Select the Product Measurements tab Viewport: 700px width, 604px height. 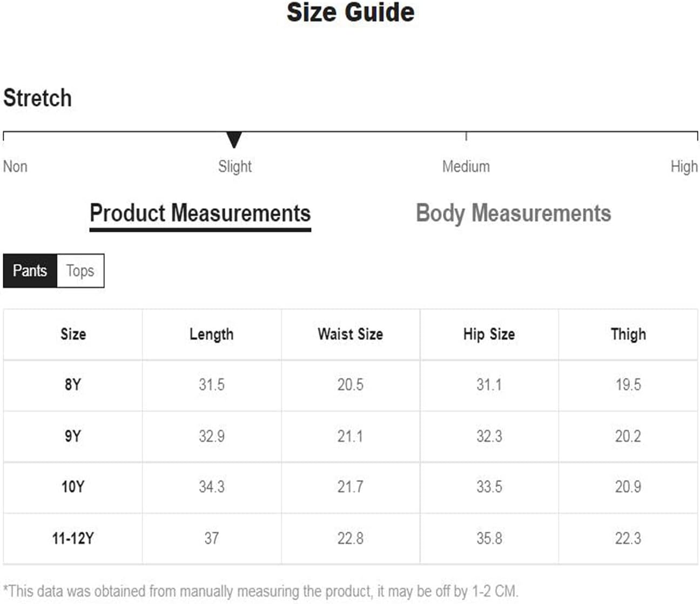(x=200, y=214)
